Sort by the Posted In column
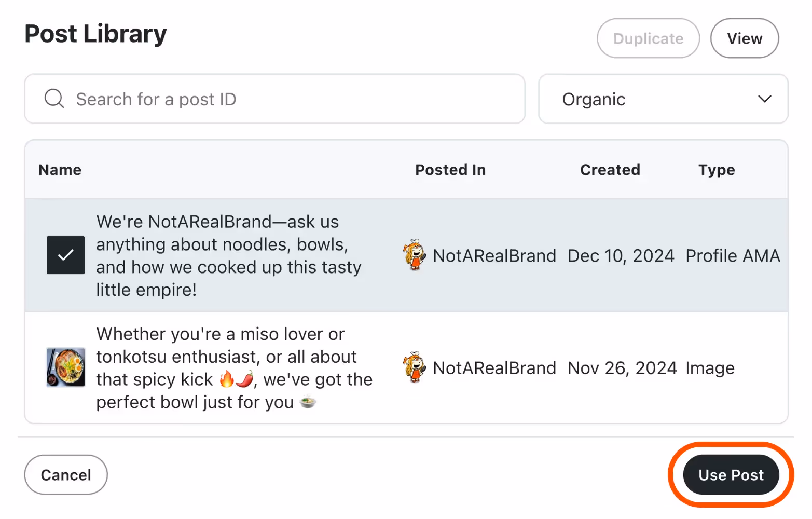Viewport: 812px width, 519px height. 450,170
